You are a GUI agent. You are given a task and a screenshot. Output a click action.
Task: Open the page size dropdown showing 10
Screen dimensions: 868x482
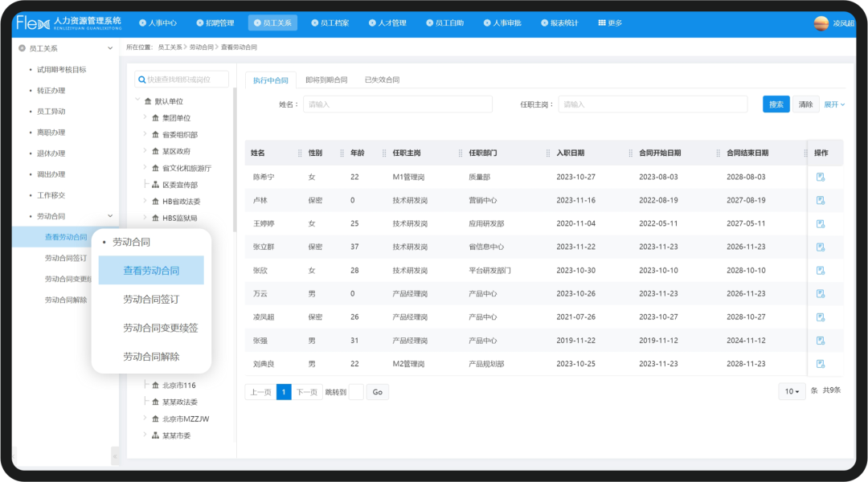(x=792, y=391)
